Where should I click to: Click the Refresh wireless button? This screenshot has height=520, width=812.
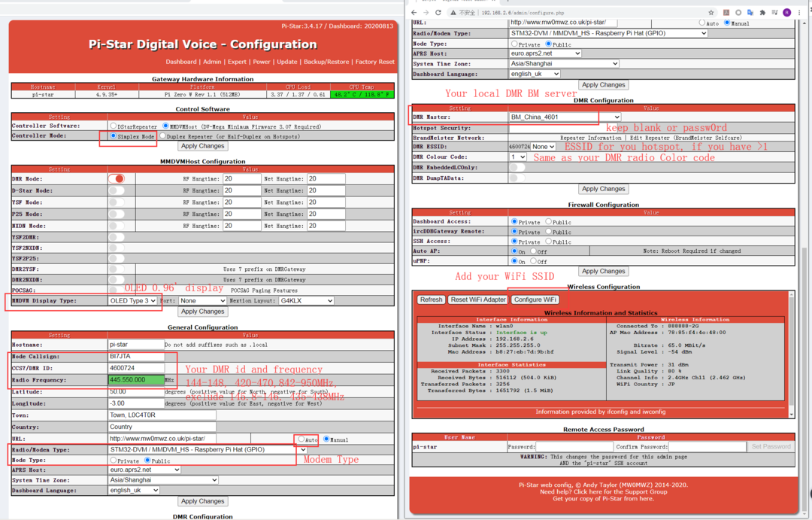click(x=431, y=300)
